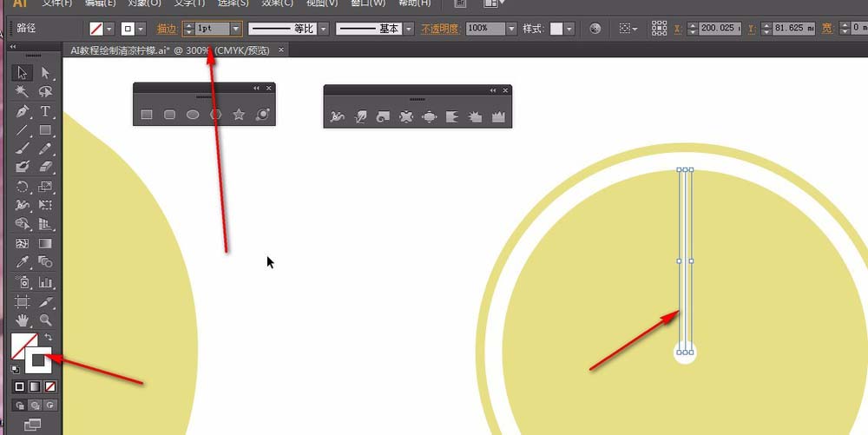Select the Rotate tool

(x=23, y=187)
